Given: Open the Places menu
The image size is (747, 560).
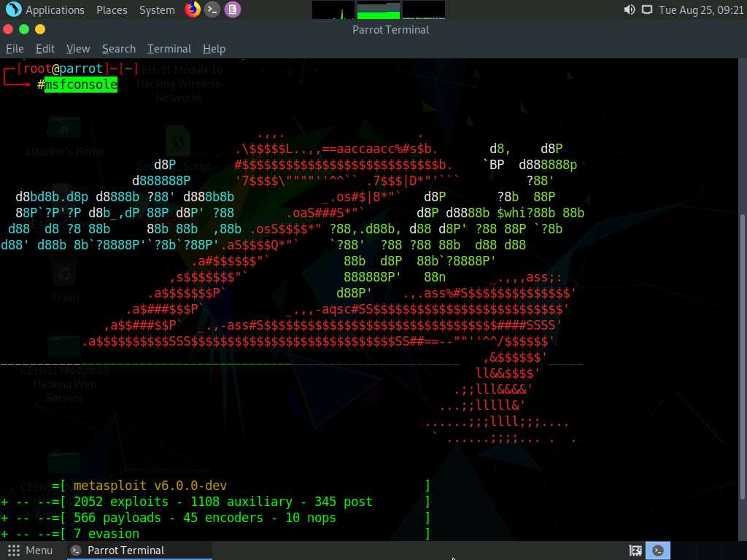Looking at the screenshot, I should pos(112,10).
